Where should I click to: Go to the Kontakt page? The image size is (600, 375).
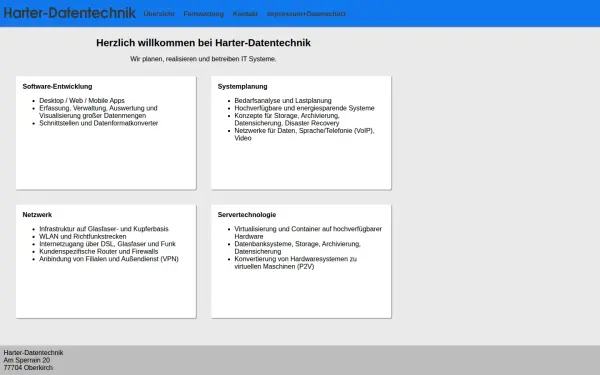[x=245, y=14]
